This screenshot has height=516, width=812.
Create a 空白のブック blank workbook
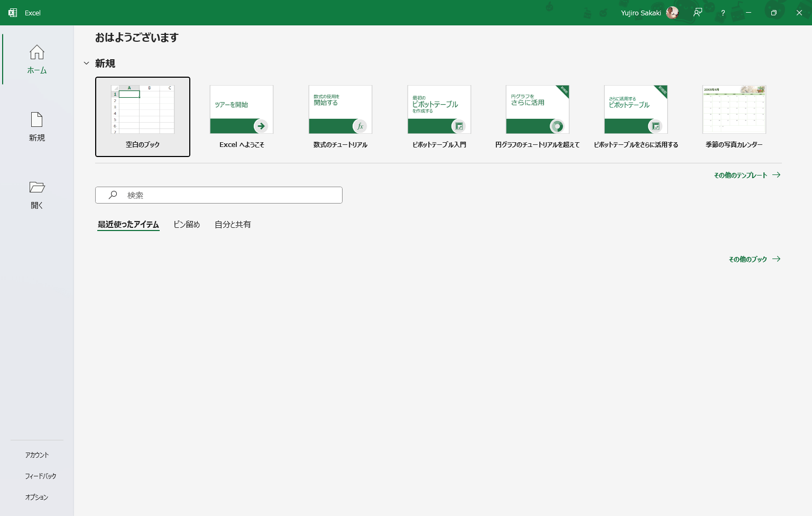143,117
